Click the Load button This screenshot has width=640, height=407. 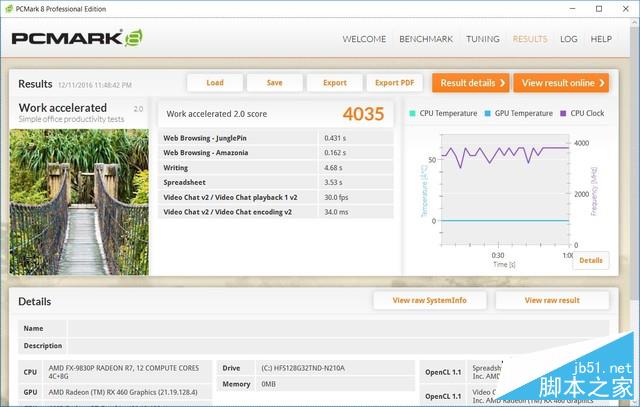pyautogui.click(x=215, y=83)
